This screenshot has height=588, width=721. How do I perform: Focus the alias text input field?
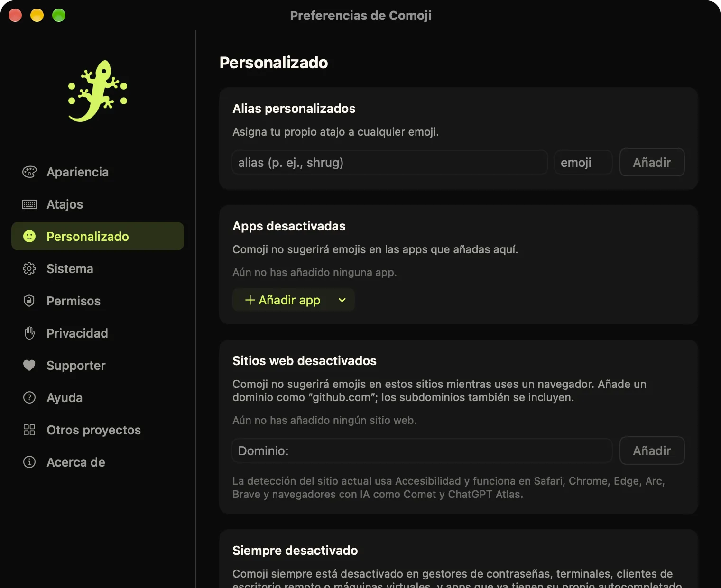tap(390, 163)
